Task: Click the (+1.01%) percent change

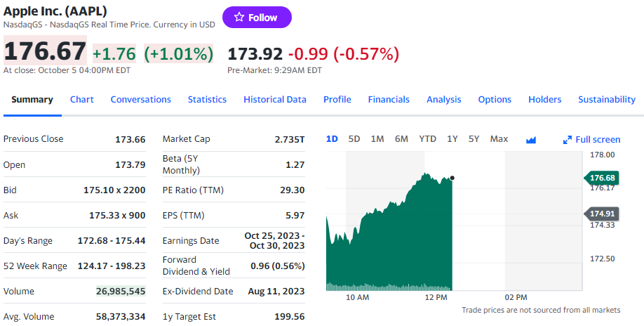Action: [179, 54]
